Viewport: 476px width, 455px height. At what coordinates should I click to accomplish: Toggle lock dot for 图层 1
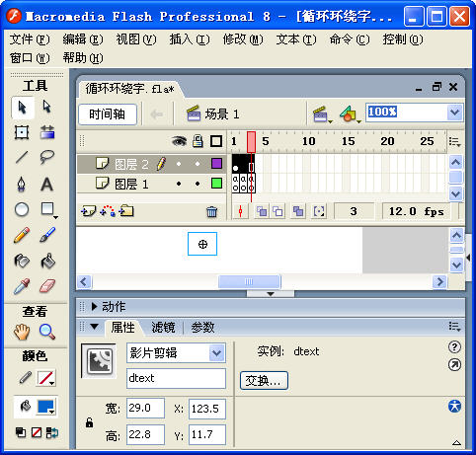tap(198, 184)
